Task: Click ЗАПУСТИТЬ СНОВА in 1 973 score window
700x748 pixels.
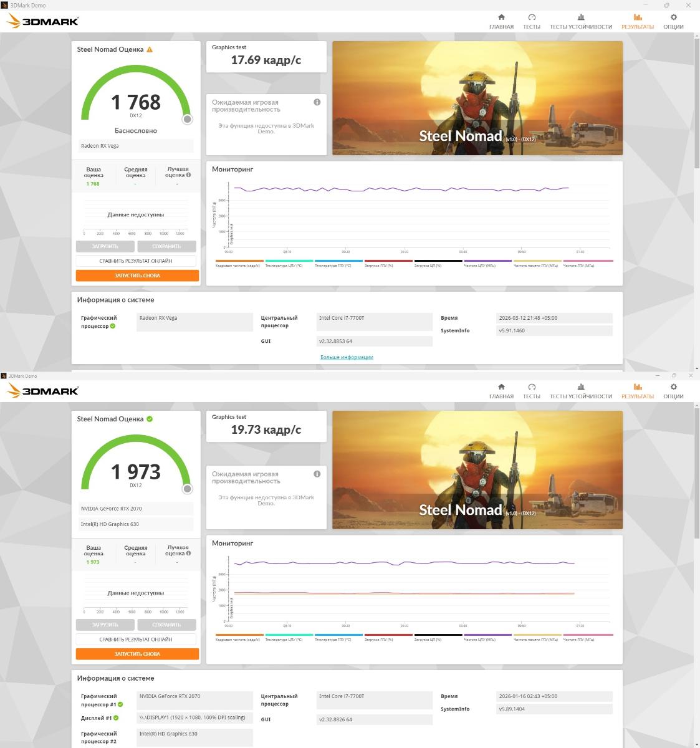Action: pyautogui.click(x=137, y=654)
